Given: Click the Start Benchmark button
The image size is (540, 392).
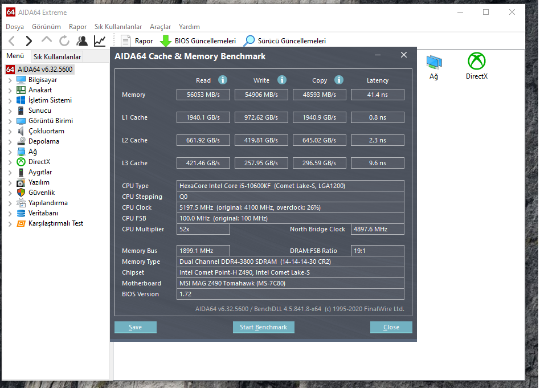Looking at the screenshot, I should click(264, 327).
